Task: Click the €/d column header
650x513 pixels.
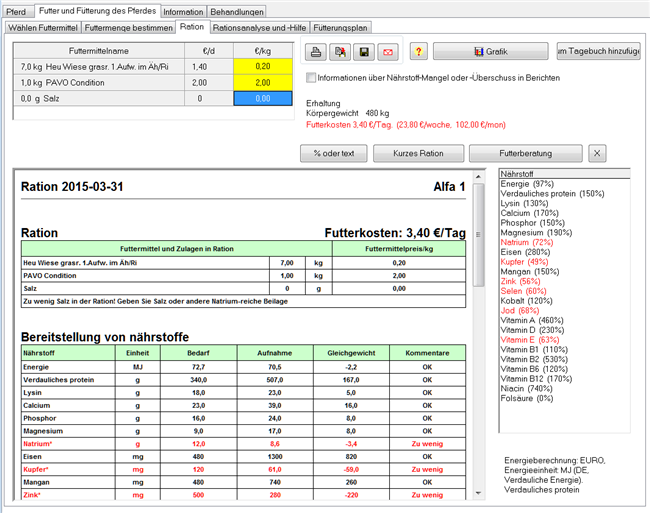Action: coord(209,51)
